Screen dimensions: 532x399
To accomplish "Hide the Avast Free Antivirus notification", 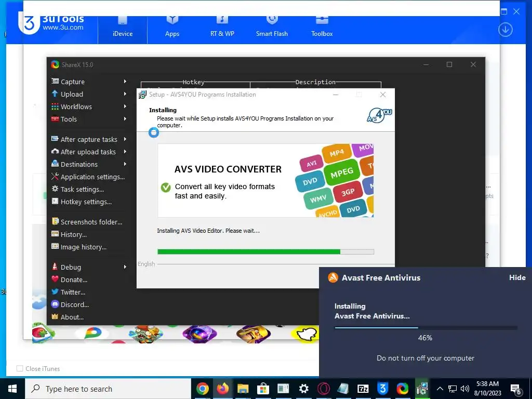I will pos(517,277).
